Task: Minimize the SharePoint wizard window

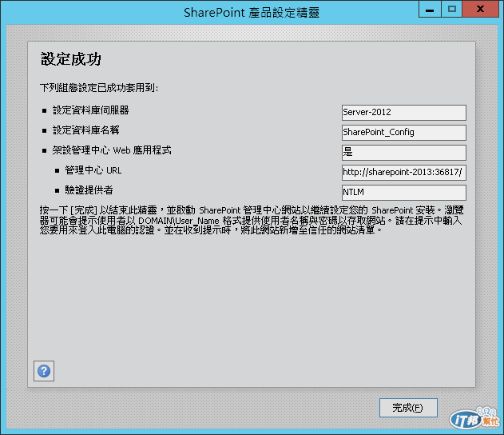Action: [x=430, y=9]
